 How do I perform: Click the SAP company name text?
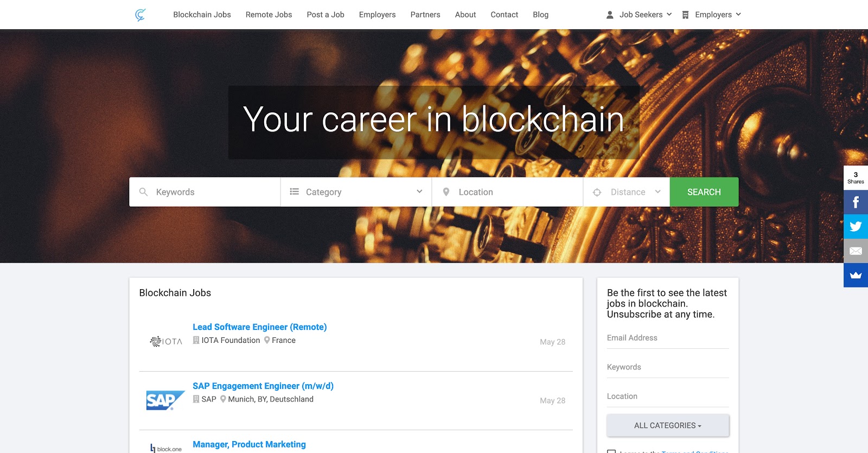[209, 399]
